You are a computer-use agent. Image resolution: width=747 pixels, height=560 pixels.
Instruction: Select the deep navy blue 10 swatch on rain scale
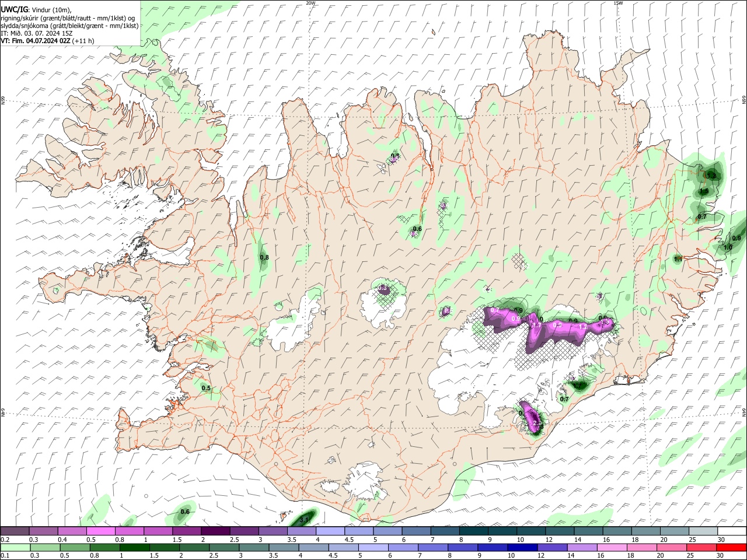(x=522, y=547)
